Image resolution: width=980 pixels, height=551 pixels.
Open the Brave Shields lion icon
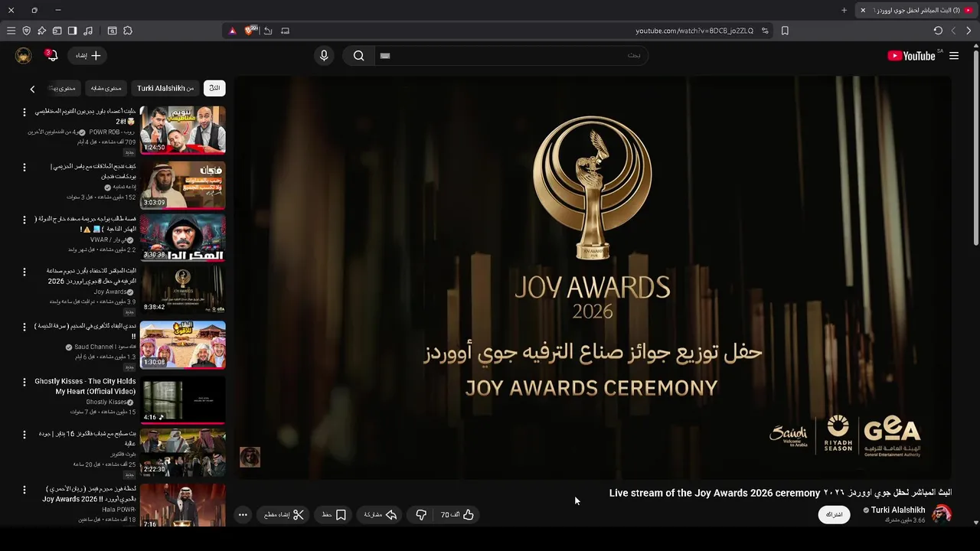point(250,31)
